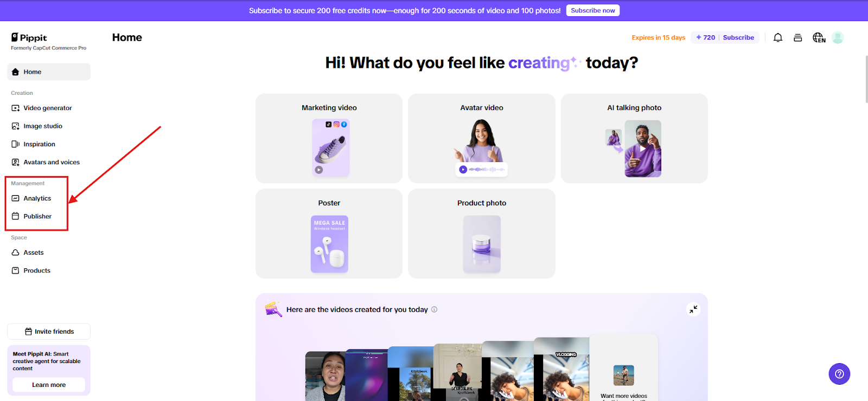Choose the AI talking photo card
The height and width of the screenshot is (401, 868).
tap(634, 138)
